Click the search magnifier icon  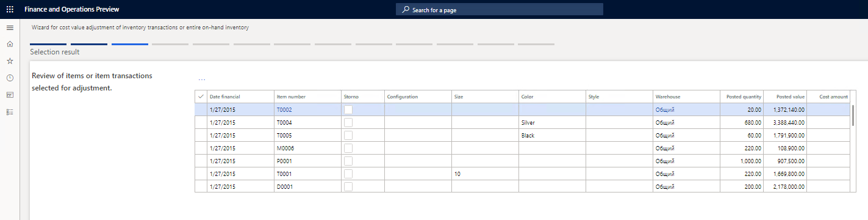click(x=406, y=10)
